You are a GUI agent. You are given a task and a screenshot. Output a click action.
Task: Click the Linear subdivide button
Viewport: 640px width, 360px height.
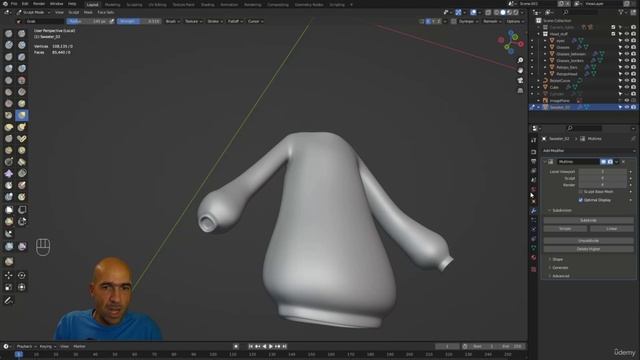click(611, 229)
